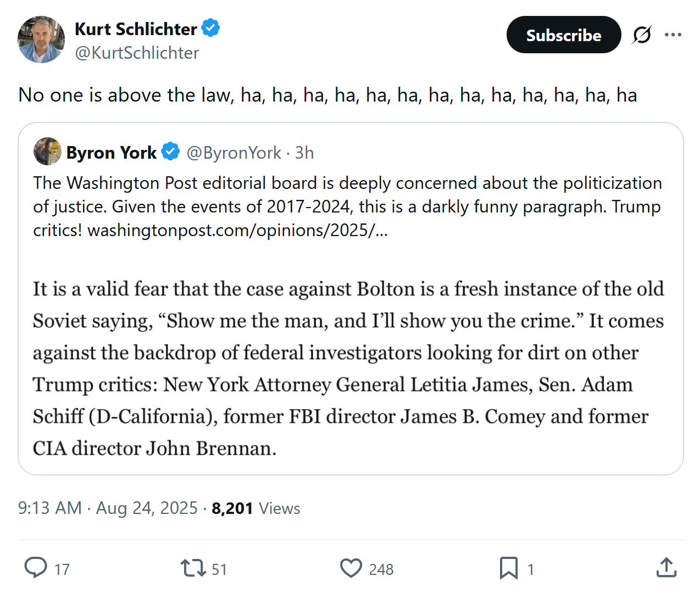Click the 9:13 AM Aug 24 timestamp
Screen dimensions: 700x593
108,508
